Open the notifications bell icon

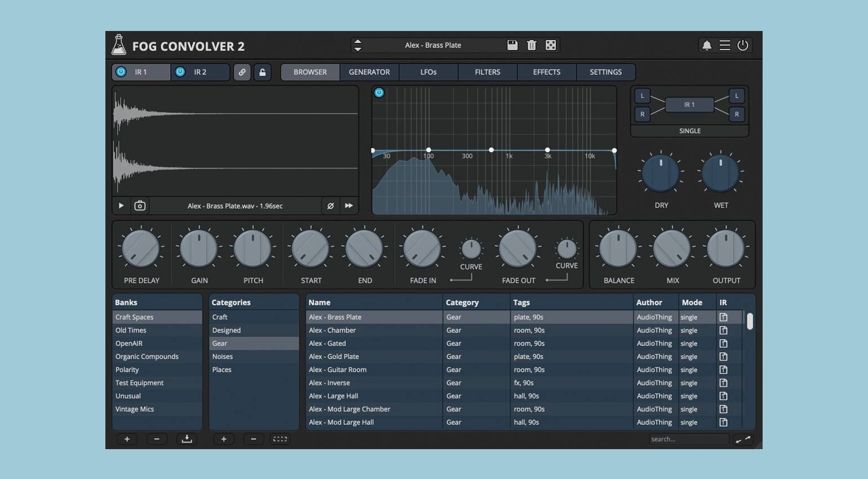tap(706, 45)
